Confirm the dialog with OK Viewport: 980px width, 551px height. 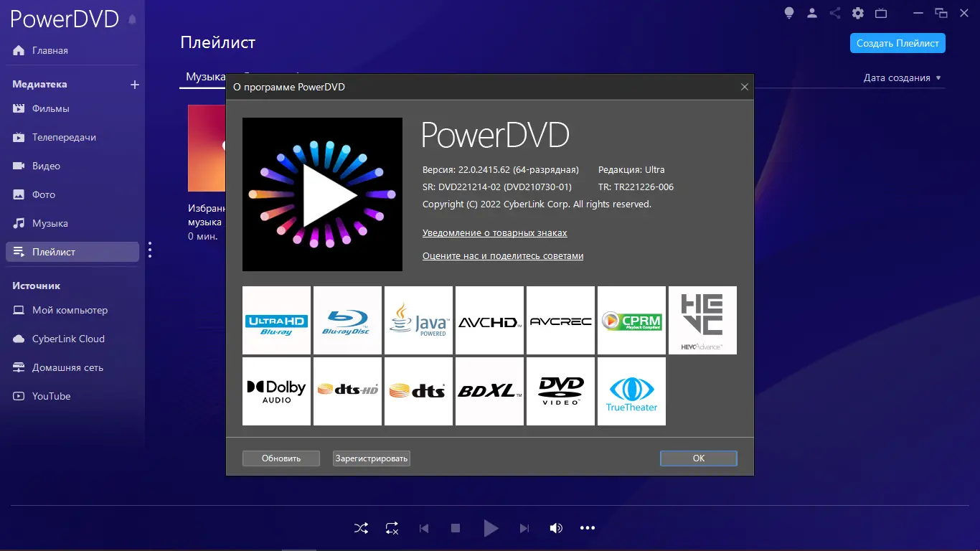(699, 458)
